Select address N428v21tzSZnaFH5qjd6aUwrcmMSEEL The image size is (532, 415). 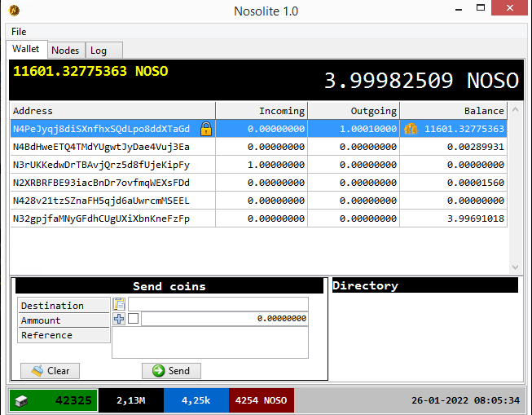(x=101, y=201)
